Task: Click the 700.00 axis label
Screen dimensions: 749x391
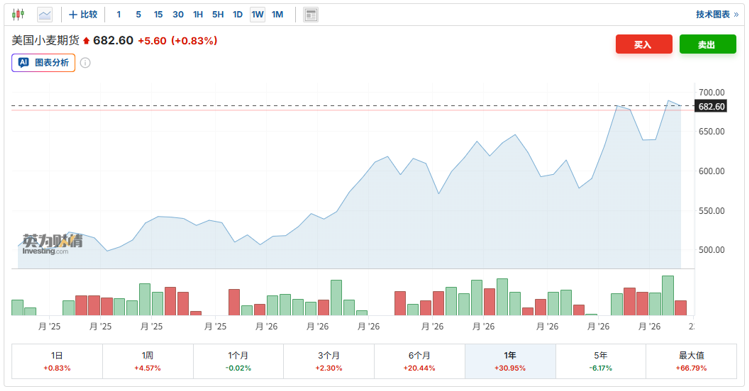Action: click(711, 92)
